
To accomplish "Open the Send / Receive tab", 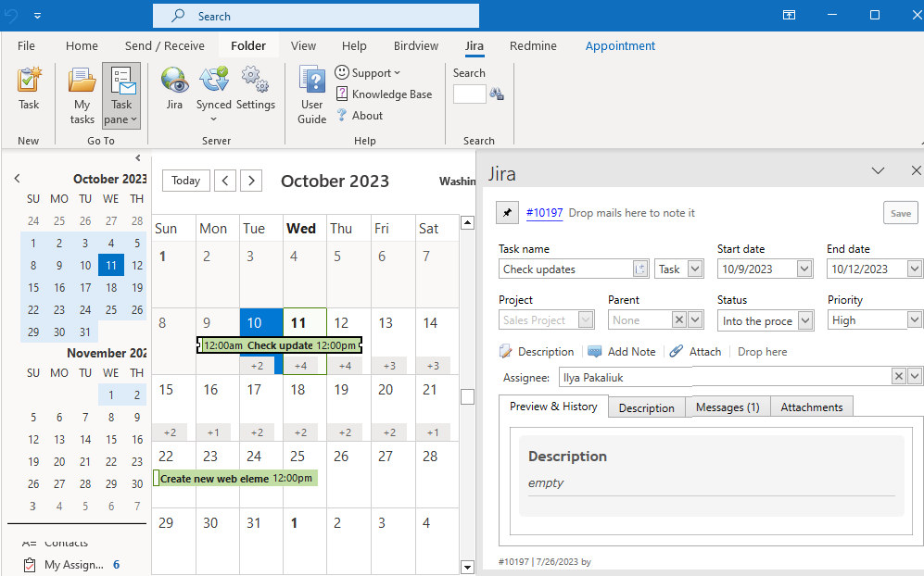I will [x=164, y=45].
